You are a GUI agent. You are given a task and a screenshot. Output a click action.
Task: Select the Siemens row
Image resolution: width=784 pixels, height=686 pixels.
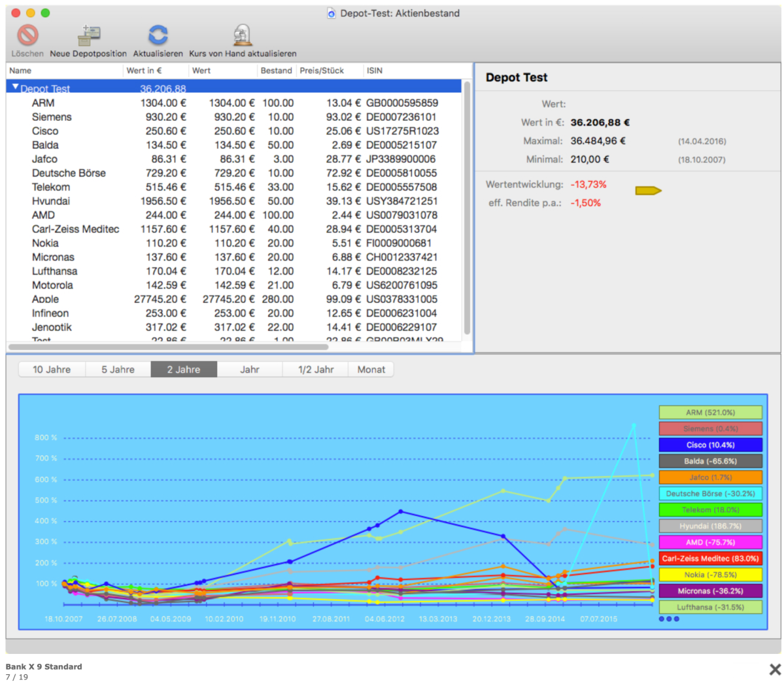(234, 117)
